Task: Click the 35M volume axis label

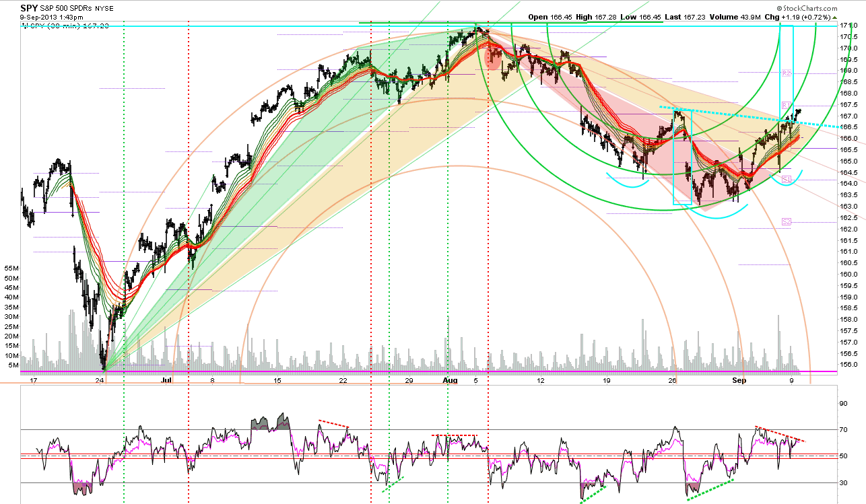Action: coord(10,307)
